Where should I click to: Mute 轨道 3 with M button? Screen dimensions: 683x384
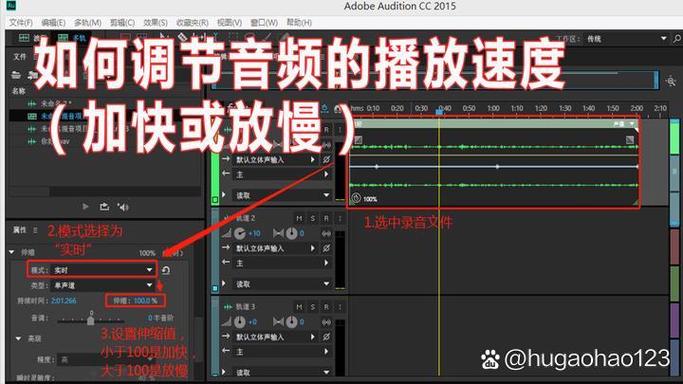pos(299,307)
